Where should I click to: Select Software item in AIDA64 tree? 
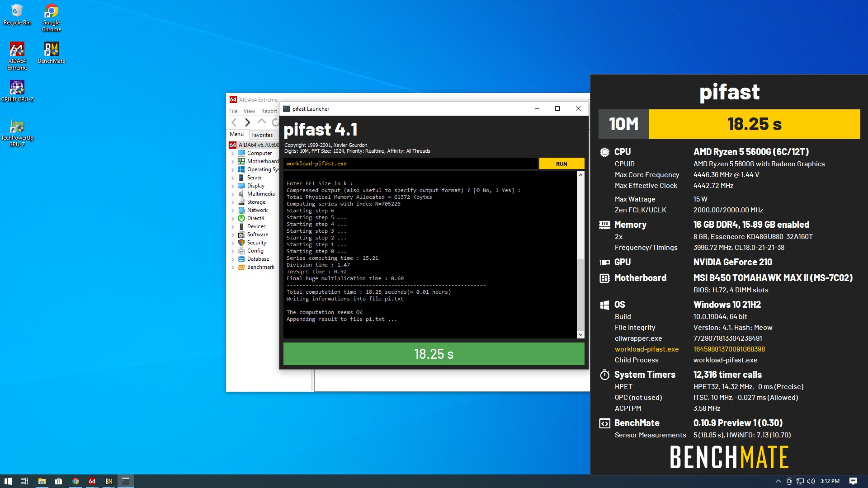(257, 235)
